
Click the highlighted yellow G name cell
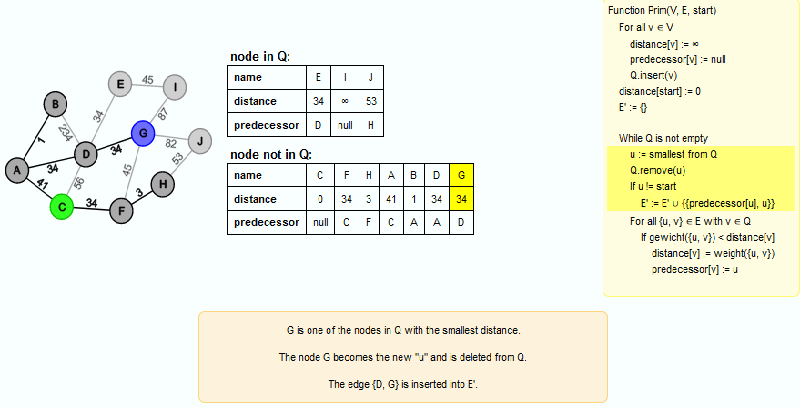tap(461, 176)
